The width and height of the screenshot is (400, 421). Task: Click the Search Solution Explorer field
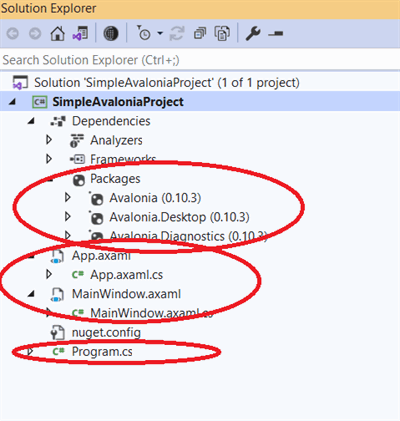point(200,60)
